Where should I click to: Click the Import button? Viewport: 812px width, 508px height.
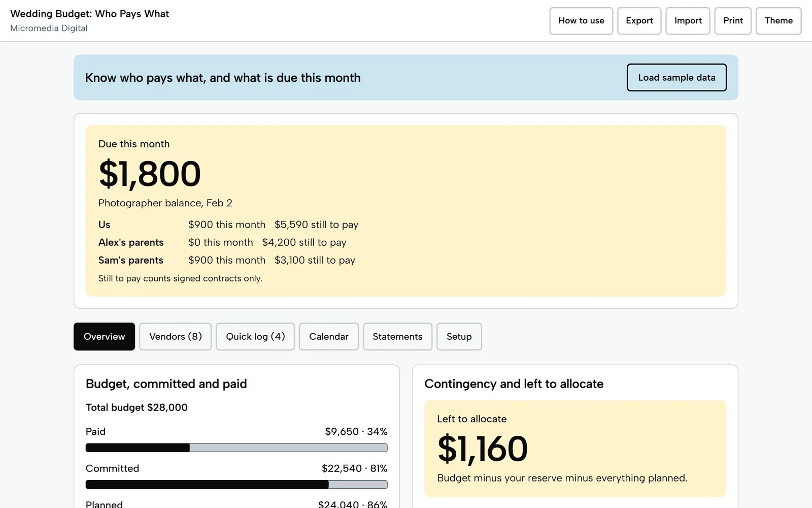[688, 21]
